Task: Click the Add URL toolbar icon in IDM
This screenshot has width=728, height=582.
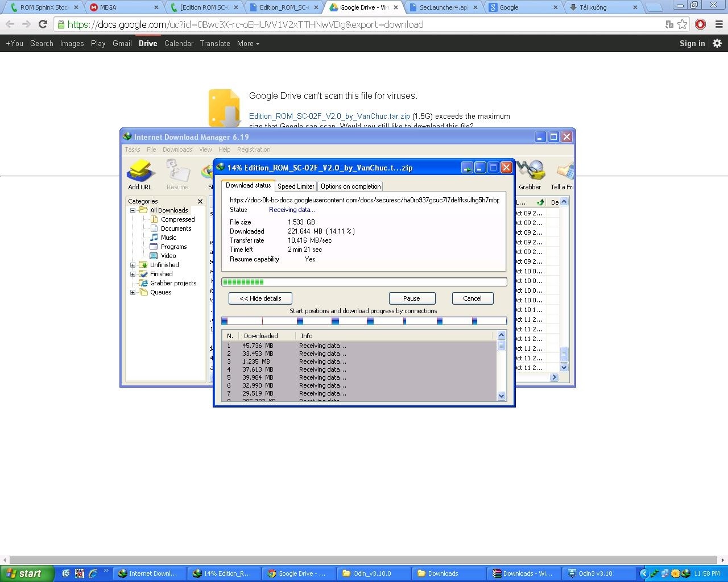Action: (x=140, y=174)
